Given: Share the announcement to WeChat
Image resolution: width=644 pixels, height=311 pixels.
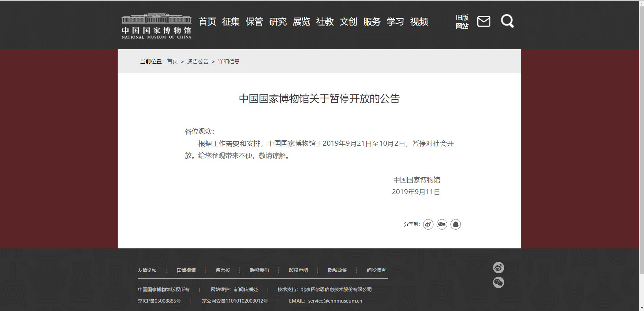Looking at the screenshot, I should [442, 224].
